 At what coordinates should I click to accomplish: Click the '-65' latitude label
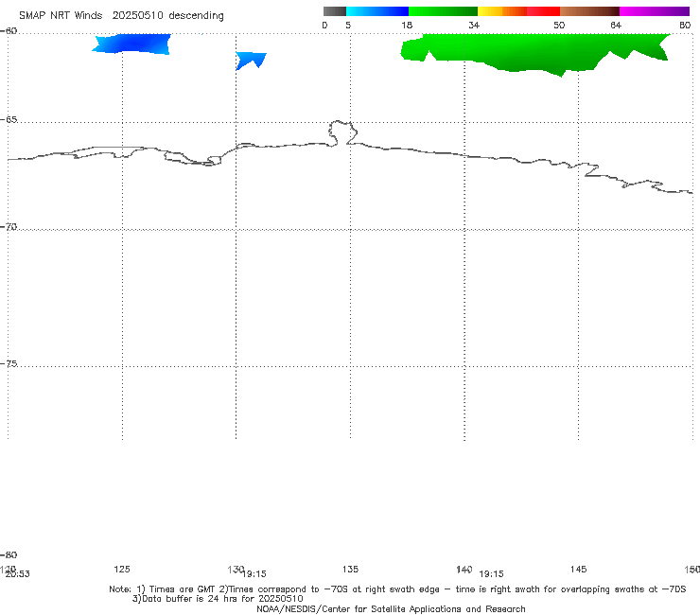9,120
